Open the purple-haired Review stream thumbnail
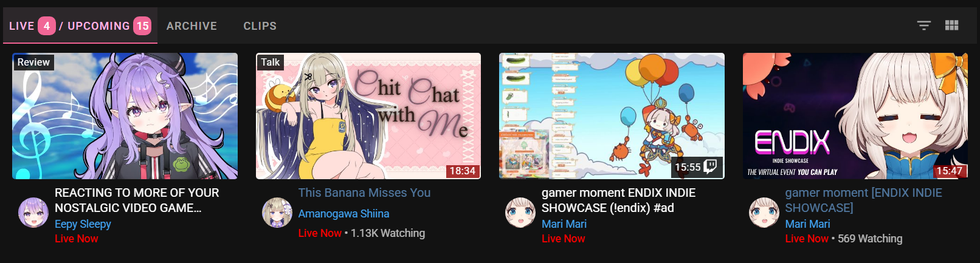 (125, 116)
